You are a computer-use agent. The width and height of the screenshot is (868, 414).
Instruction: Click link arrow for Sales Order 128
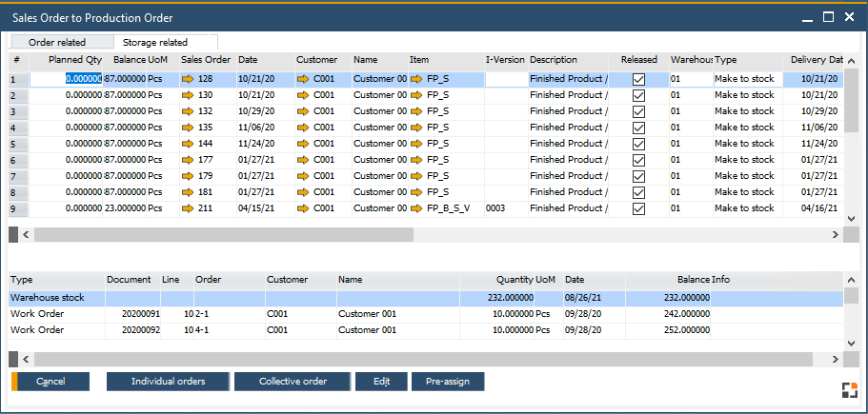click(188, 80)
